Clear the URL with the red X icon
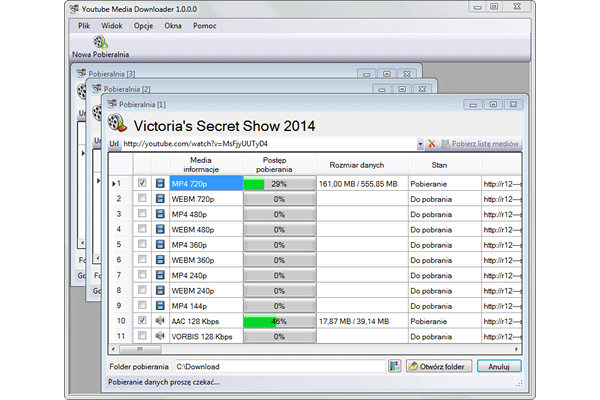 432,144
